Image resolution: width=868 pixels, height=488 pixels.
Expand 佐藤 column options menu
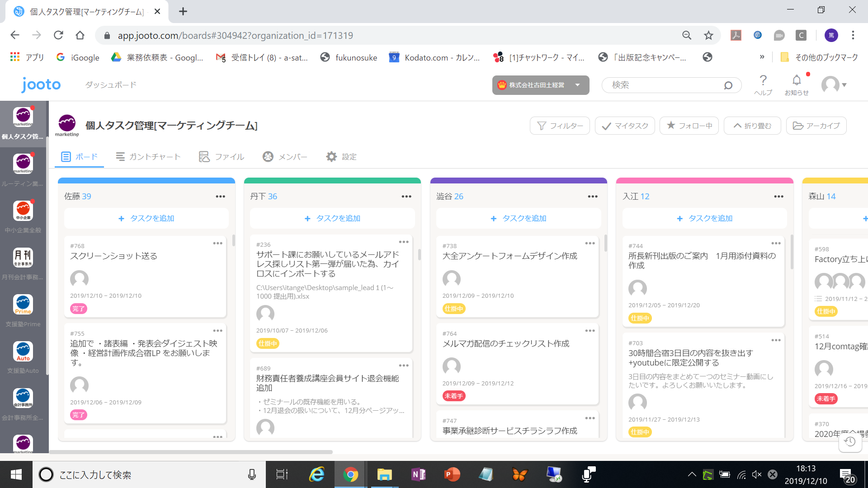pyautogui.click(x=221, y=196)
